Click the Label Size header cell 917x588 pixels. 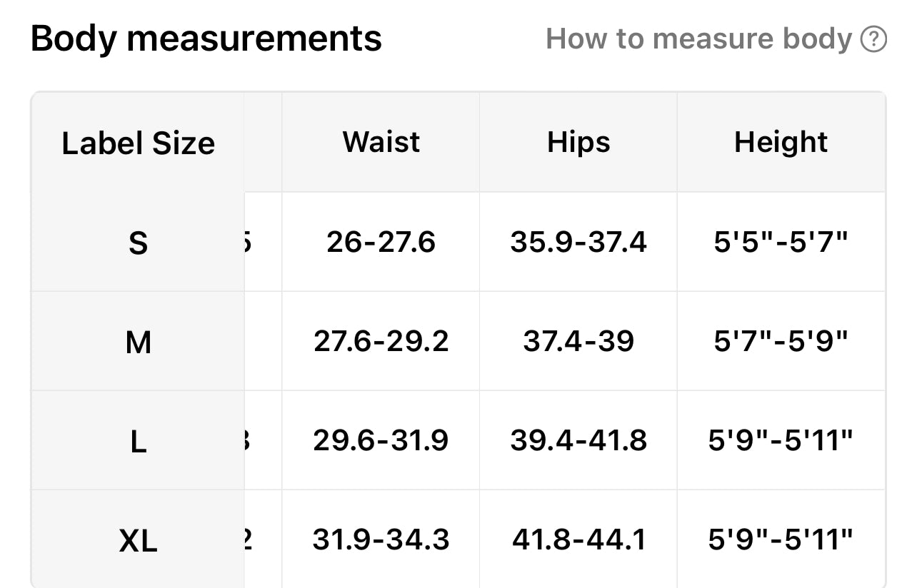(x=138, y=143)
